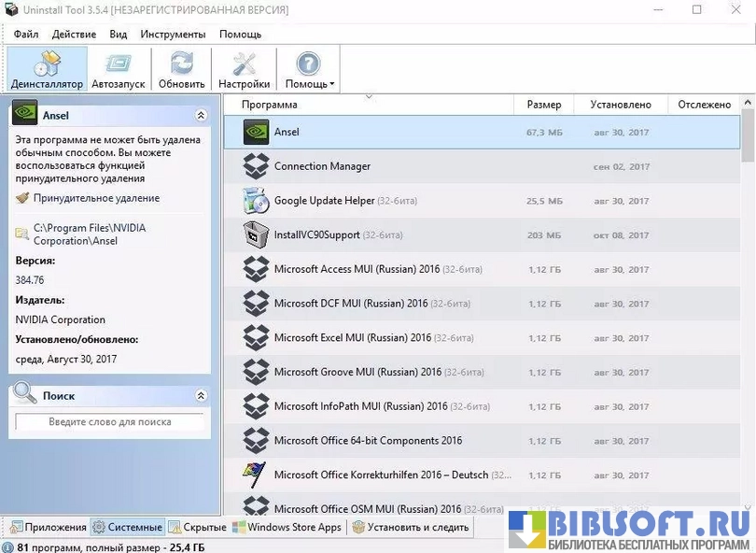Screen dimensions: 756x553
Task: Click the search field Введите слово для поиска
Action: tap(109, 422)
